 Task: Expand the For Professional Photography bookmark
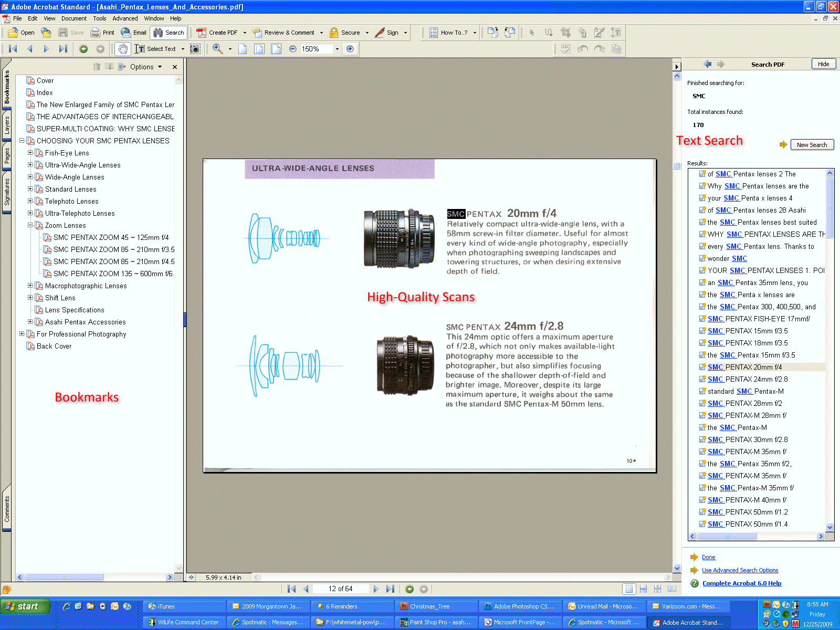(22, 334)
